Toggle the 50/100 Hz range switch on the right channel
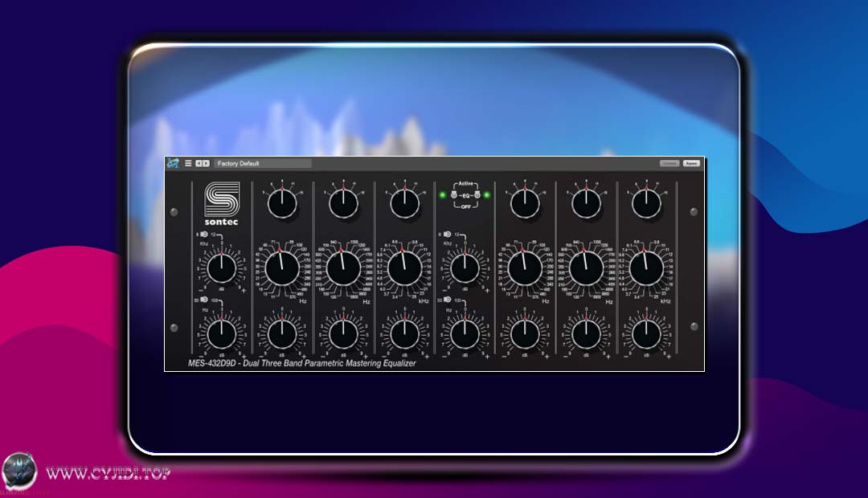This screenshot has height=498, width=868. point(447,300)
